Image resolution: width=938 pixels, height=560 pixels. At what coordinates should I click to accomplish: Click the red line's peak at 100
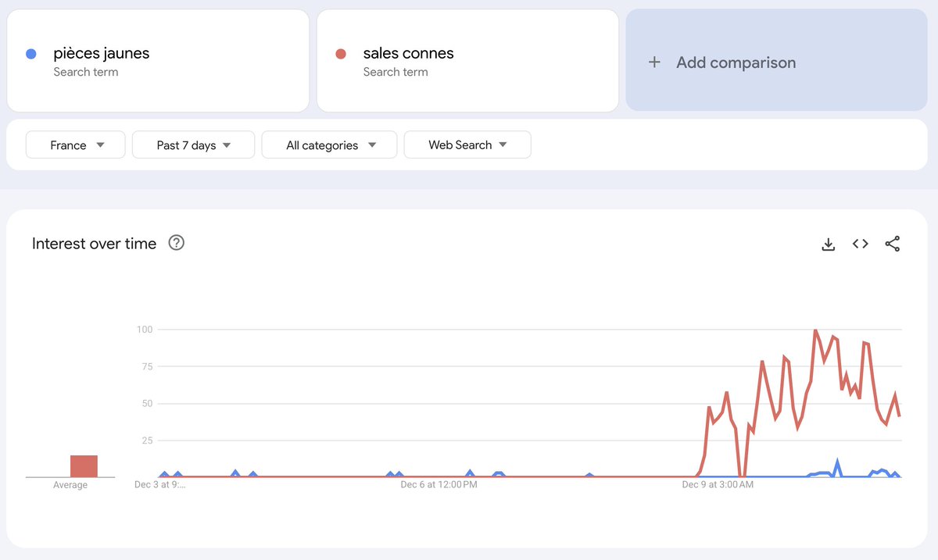click(815, 330)
